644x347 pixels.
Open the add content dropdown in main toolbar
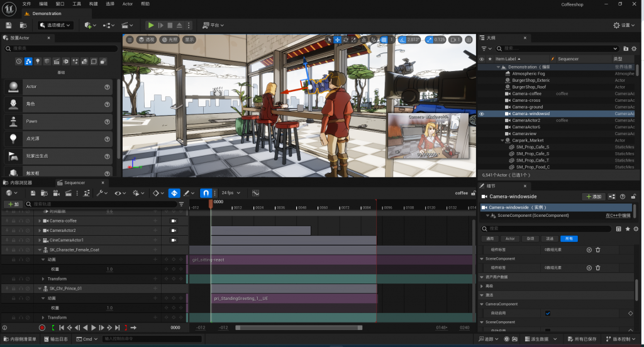tap(90, 25)
